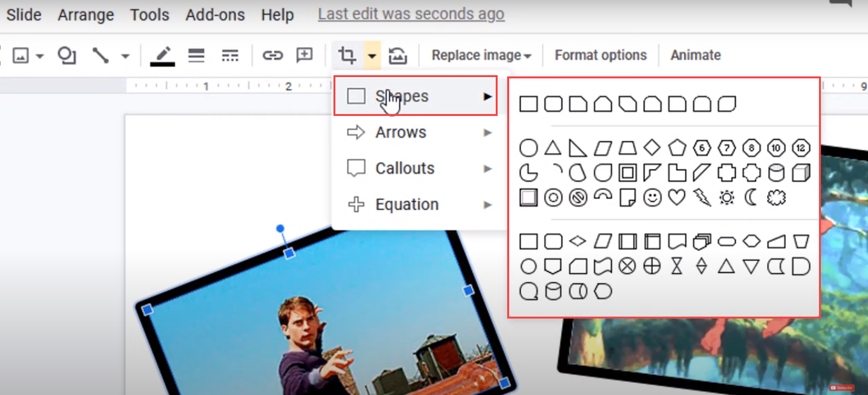Choose the heart shape
Viewport: 868px width, 395px height.
pos(676,197)
